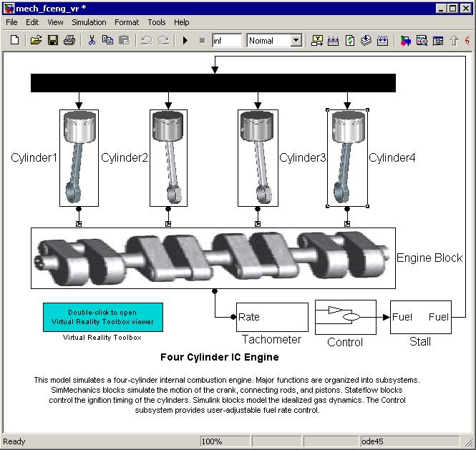Image resolution: width=476 pixels, height=450 pixels.
Task: Click the connector port below Cylinder1
Action: coord(79,224)
